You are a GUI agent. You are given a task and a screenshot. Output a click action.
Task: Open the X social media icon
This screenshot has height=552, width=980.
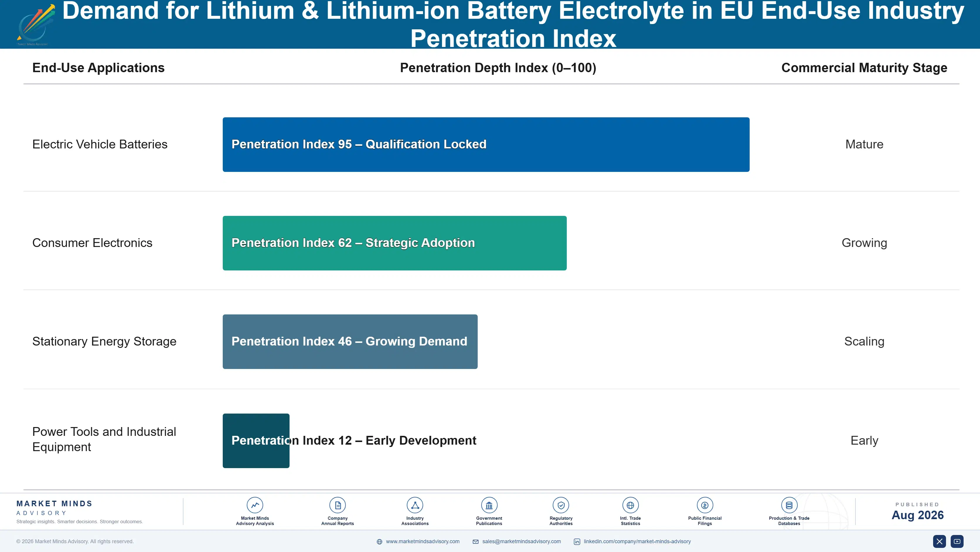[939, 541]
